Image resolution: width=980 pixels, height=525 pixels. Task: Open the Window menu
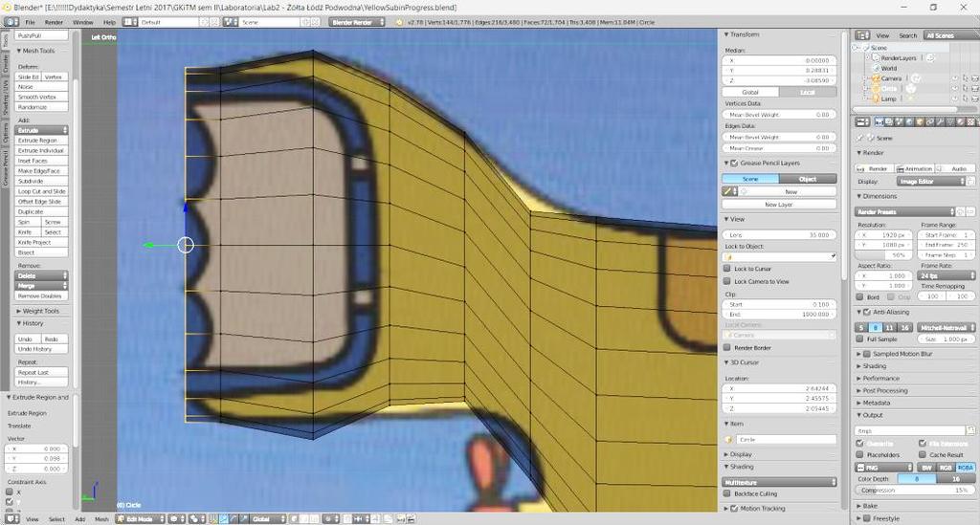pos(83,22)
